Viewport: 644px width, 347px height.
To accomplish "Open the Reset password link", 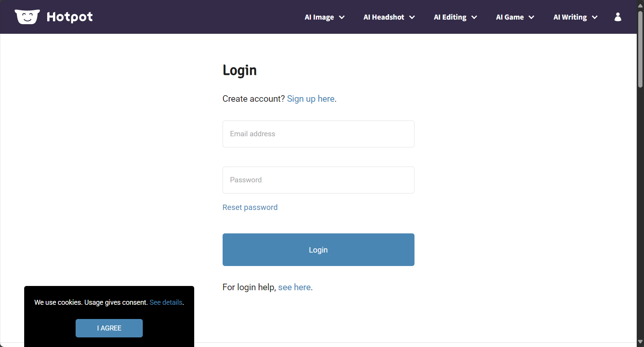I will click(x=250, y=207).
